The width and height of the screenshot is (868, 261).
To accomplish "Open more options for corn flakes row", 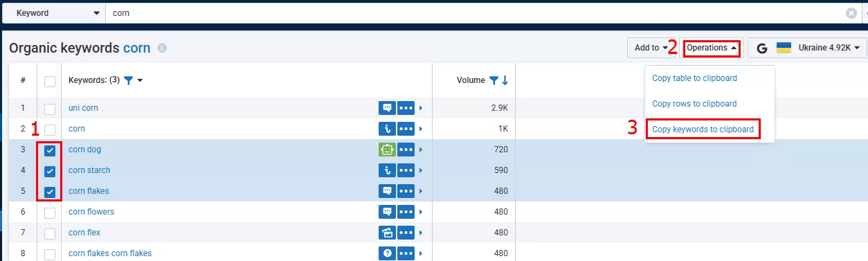I will (x=406, y=191).
